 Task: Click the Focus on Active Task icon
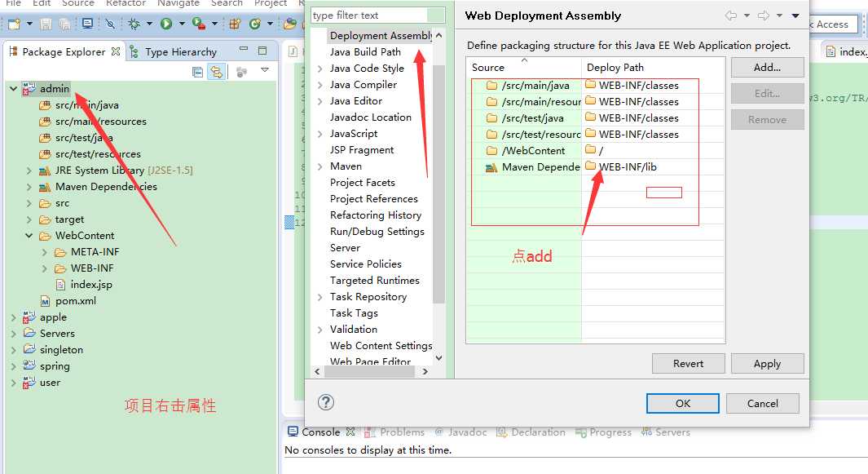point(241,72)
